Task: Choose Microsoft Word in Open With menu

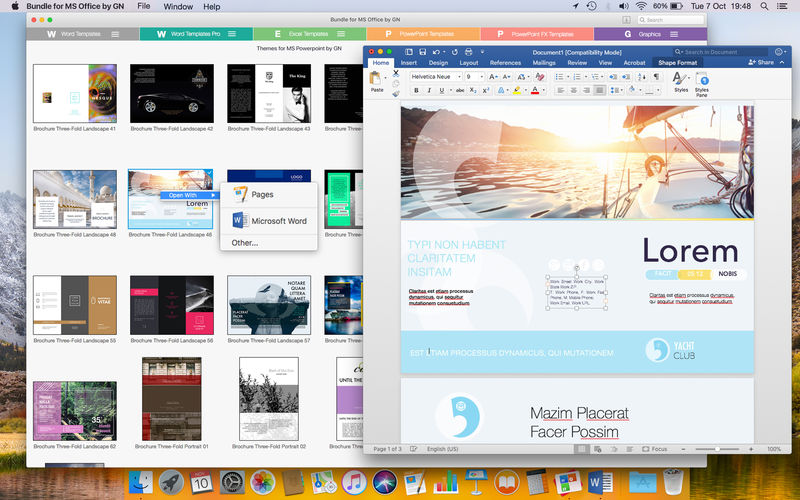Action: point(269,221)
